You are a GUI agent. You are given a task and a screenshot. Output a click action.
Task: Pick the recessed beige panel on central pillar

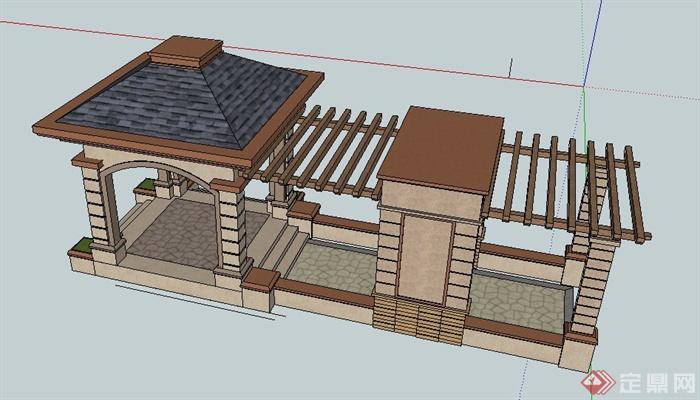(424, 259)
